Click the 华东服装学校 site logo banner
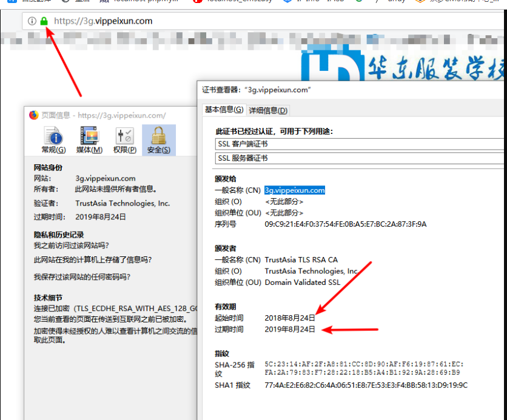 pos(403,63)
